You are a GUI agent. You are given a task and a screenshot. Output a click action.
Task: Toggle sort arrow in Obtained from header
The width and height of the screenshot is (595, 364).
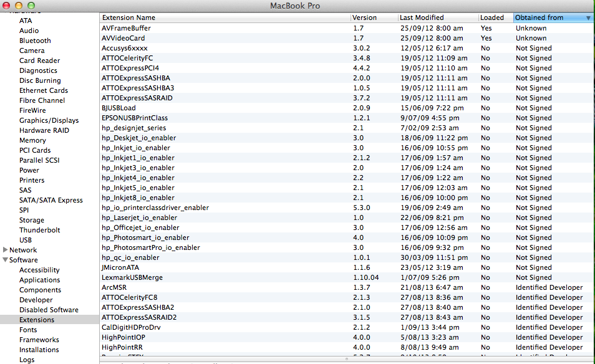(x=588, y=18)
